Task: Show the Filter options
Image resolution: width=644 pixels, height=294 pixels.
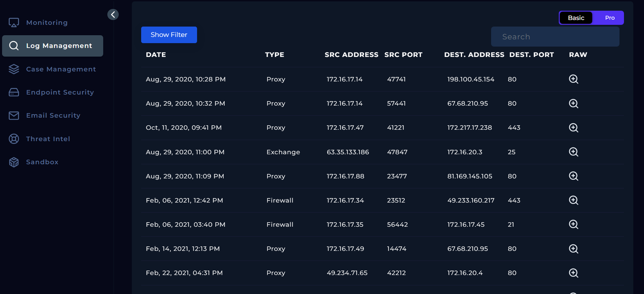Action: click(169, 35)
